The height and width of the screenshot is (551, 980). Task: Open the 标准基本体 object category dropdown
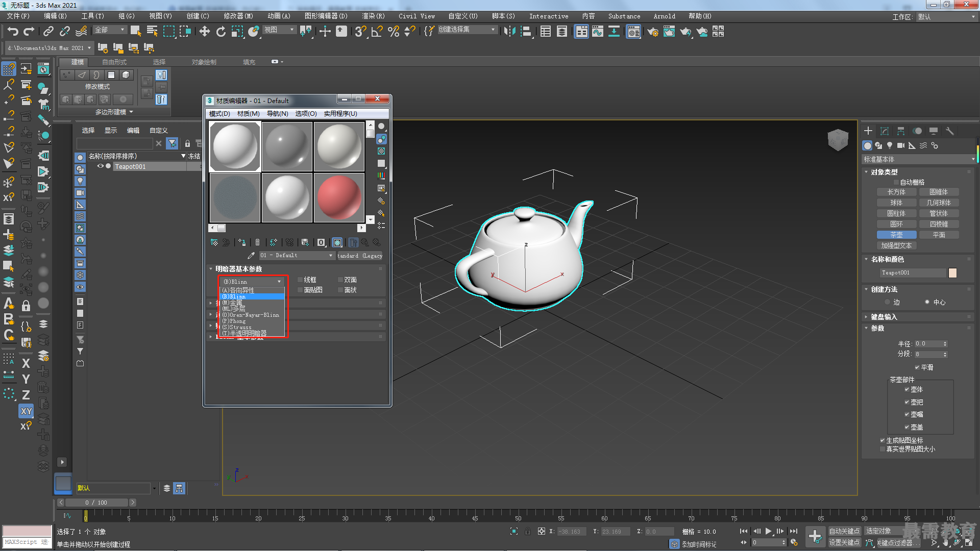click(919, 160)
